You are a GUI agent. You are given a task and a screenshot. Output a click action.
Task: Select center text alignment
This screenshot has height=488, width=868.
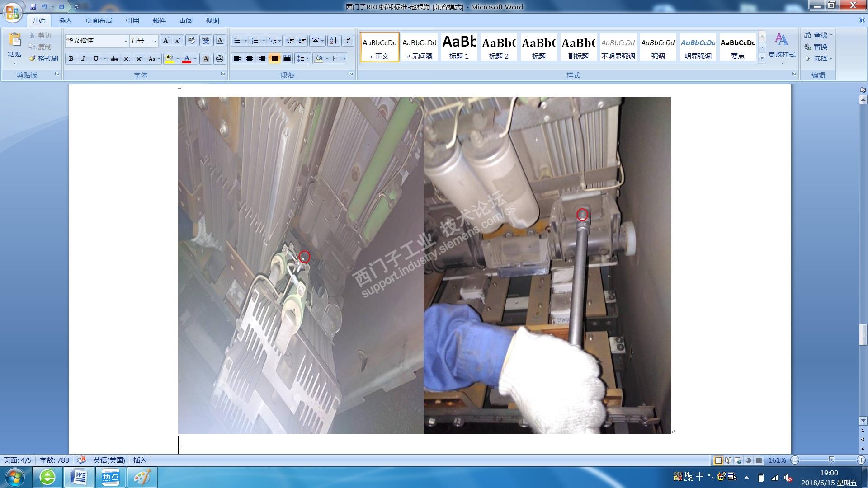click(250, 58)
